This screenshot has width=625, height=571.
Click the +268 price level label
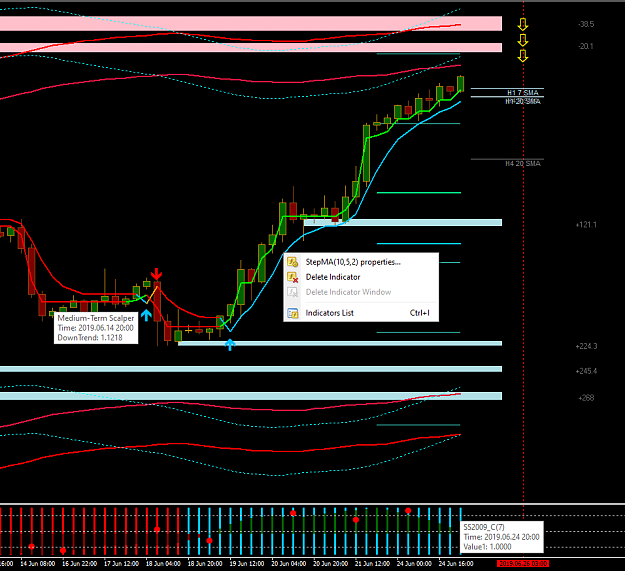586,398
